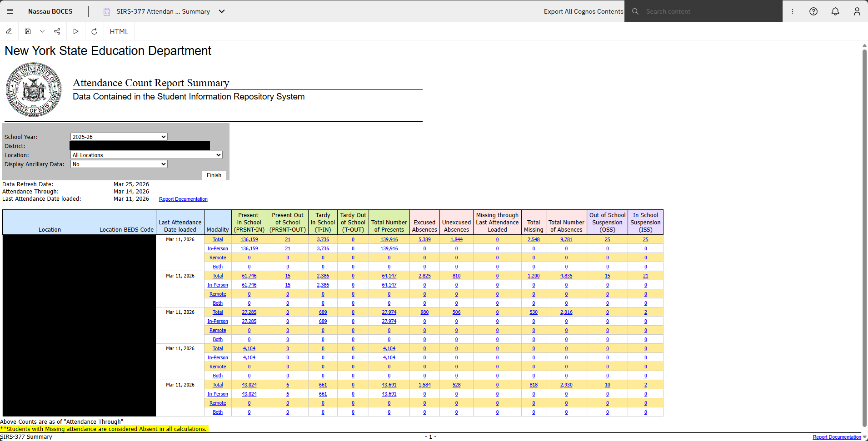Open notifications bell

(835, 11)
